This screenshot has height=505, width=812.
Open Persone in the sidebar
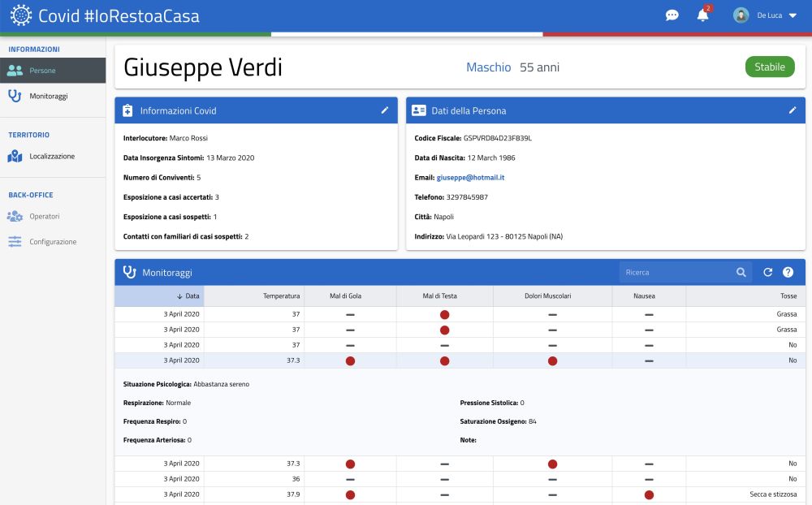(42, 71)
